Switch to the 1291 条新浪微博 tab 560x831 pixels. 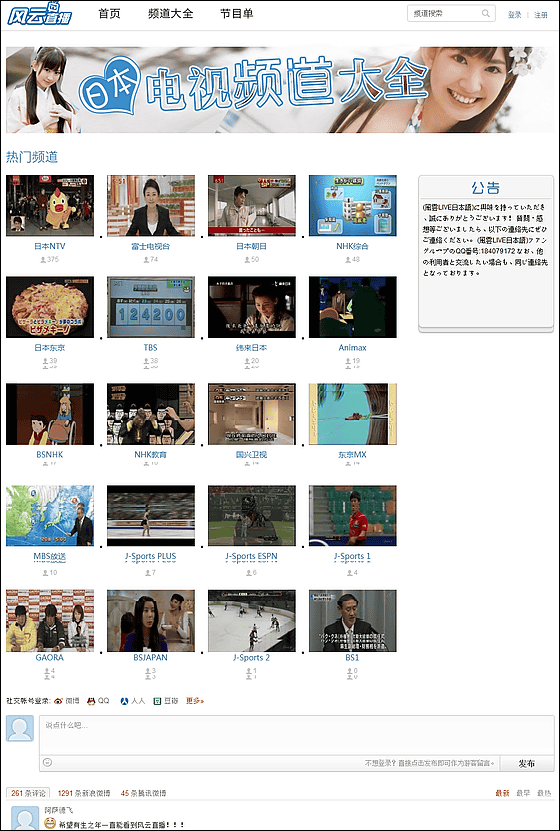click(x=84, y=793)
